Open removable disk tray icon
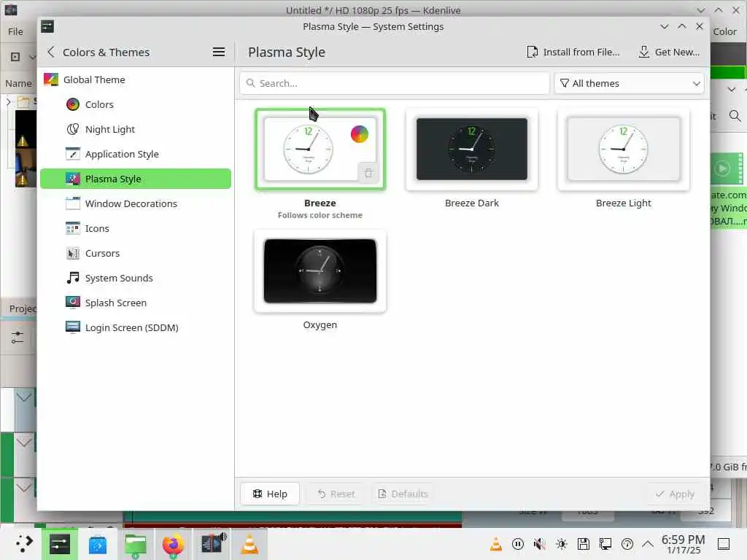The width and height of the screenshot is (747, 560). [x=583, y=544]
